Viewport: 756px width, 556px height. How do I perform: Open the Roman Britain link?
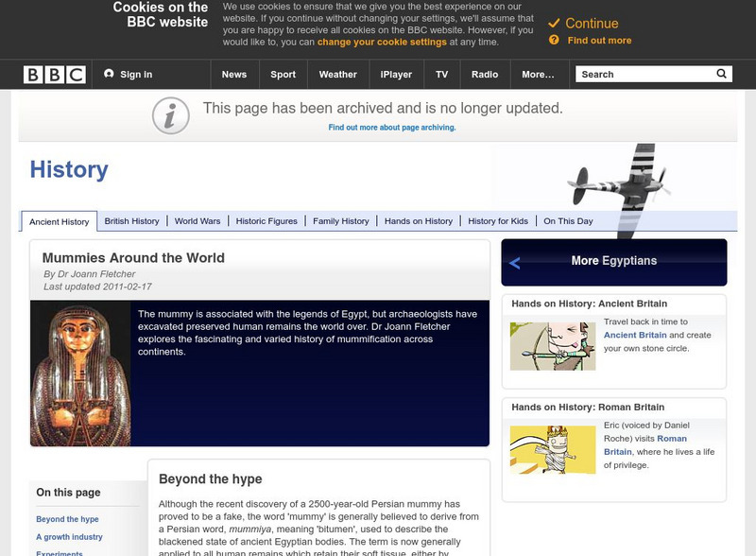pyautogui.click(x=645, y=445)
